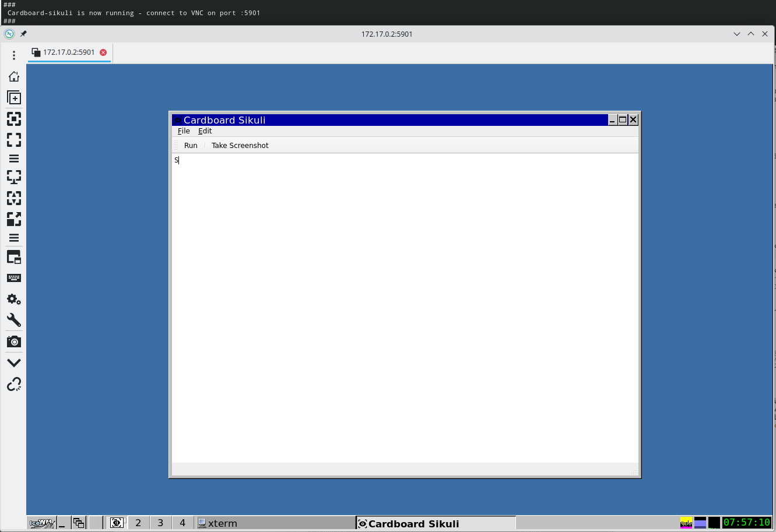Close the 172.17.0.2:5901 tab with red X
The height and width of the screenshot is (532, 776).
click(x=103, y=52)
